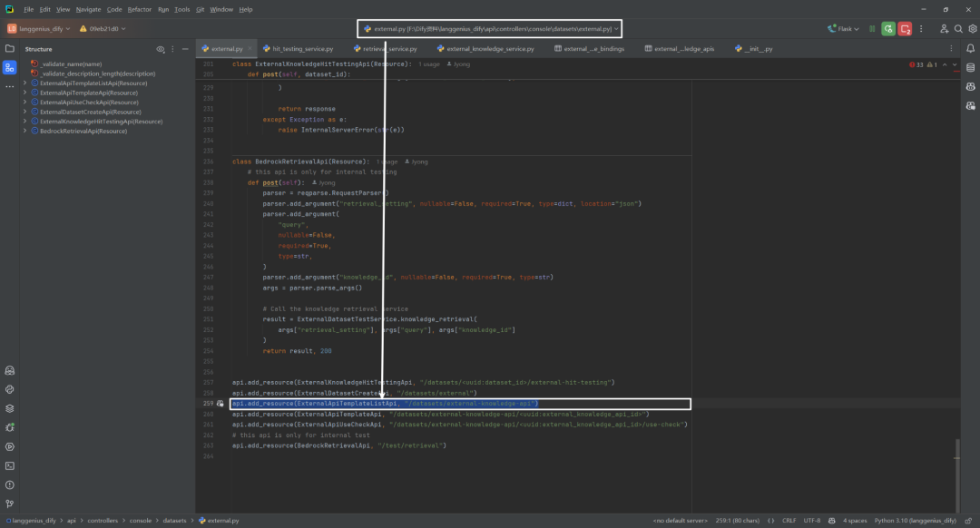The height and width of the screenshot is (528, 980).
Task: Open the Structure tool window icon
Action: click(x=9, y=66)
